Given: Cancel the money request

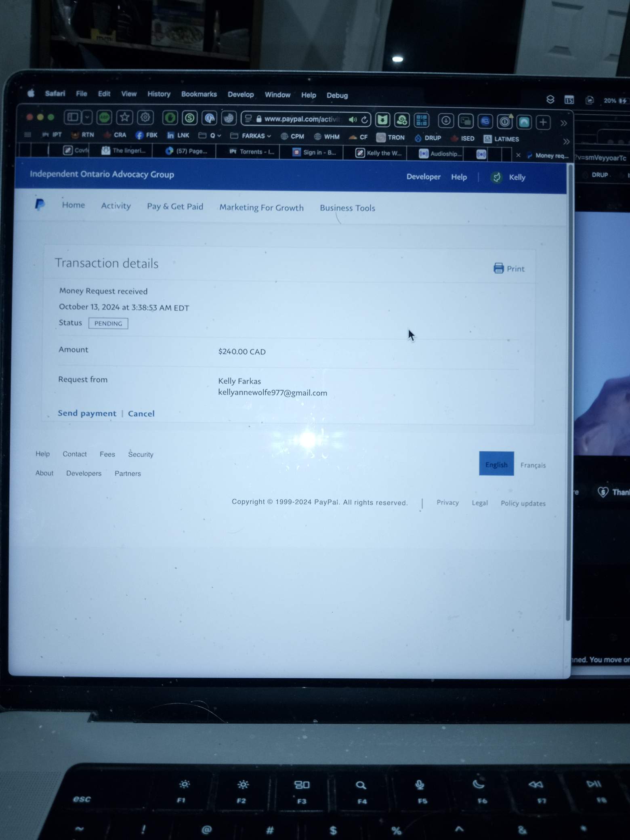Looking at the screenshot, I should (141, 414).
